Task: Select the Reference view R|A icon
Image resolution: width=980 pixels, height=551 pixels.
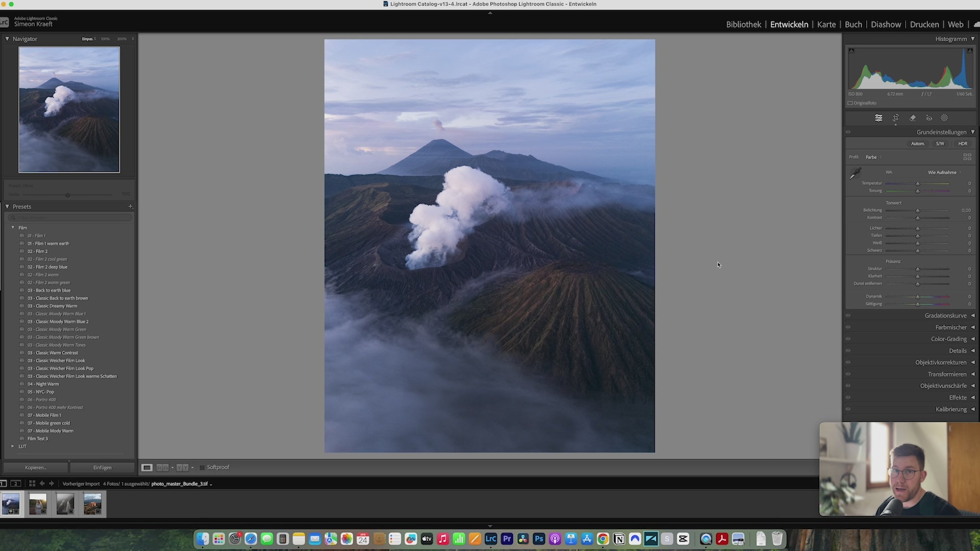Action: tap(162, 467)
